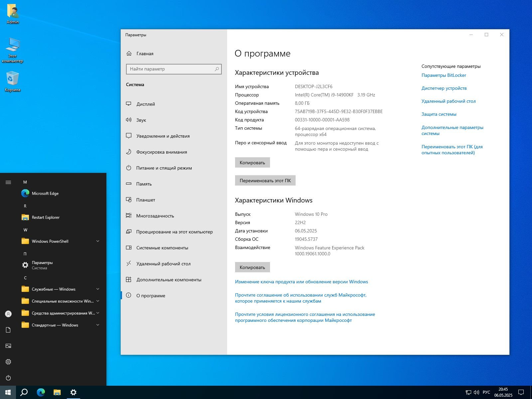Click the moon icon for Фокусировка внимания
The image size is (532, 399).
pyautogui.click(x=129, y=152)
